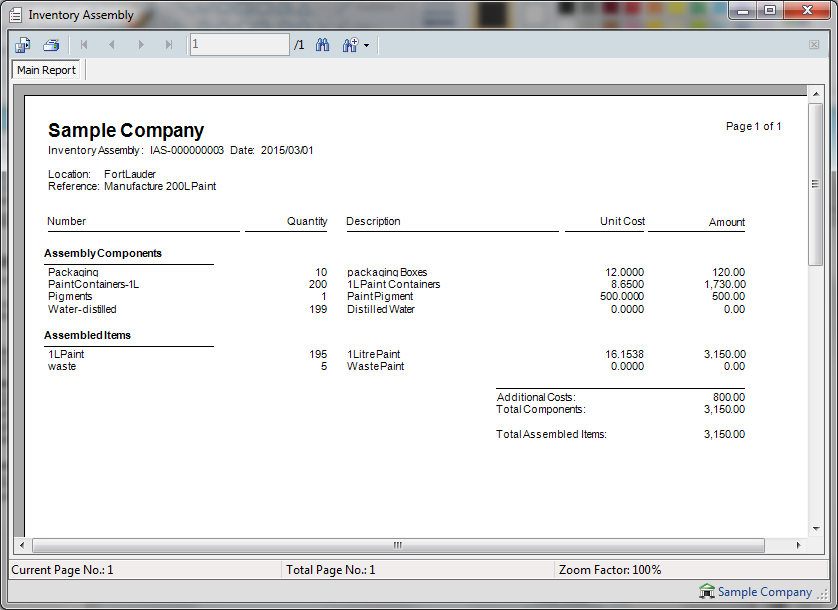Viewport: 838px width, 610px height.
Task: Click the Sample Company status link
Action: (x=764, y=592)
